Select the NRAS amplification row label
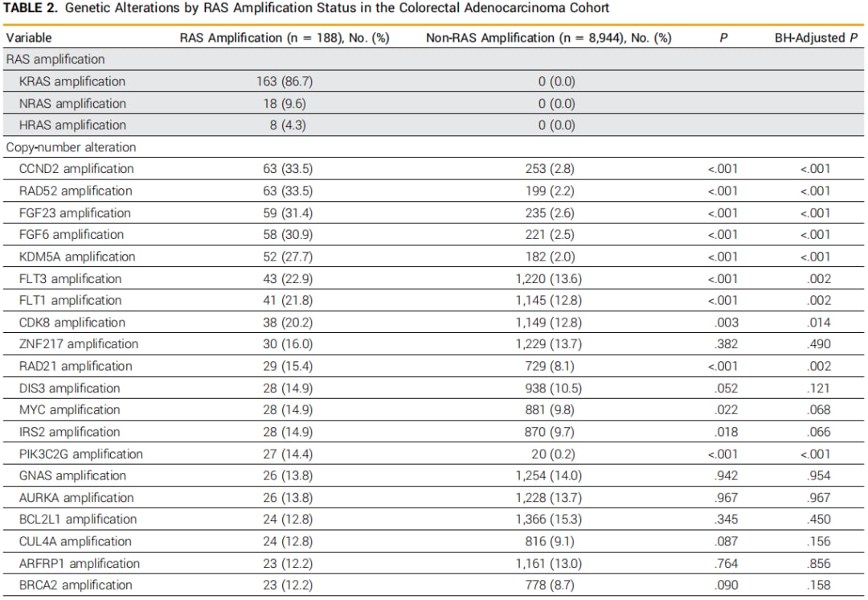The height and width of the screenshot is (600, 868). pyautogui.click(x=72, y=104)
